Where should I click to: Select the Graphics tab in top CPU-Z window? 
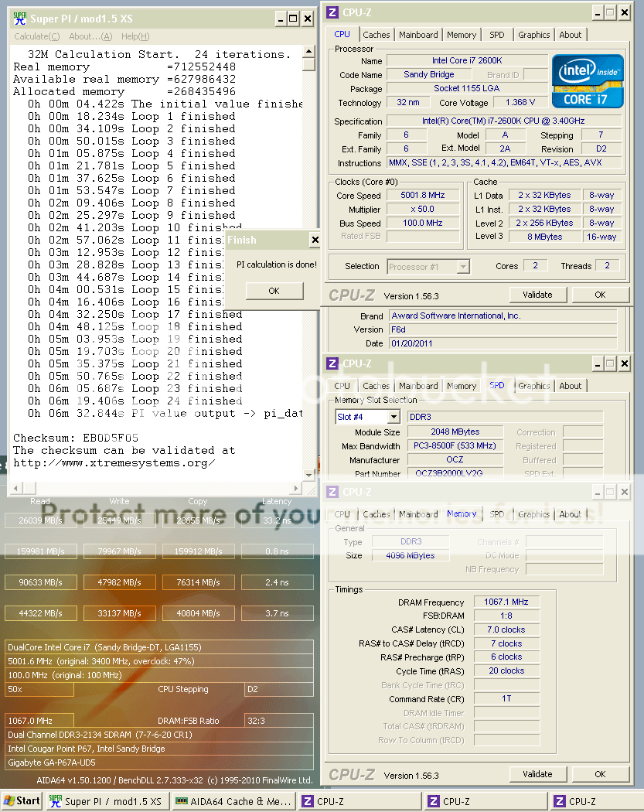[533, 35]
